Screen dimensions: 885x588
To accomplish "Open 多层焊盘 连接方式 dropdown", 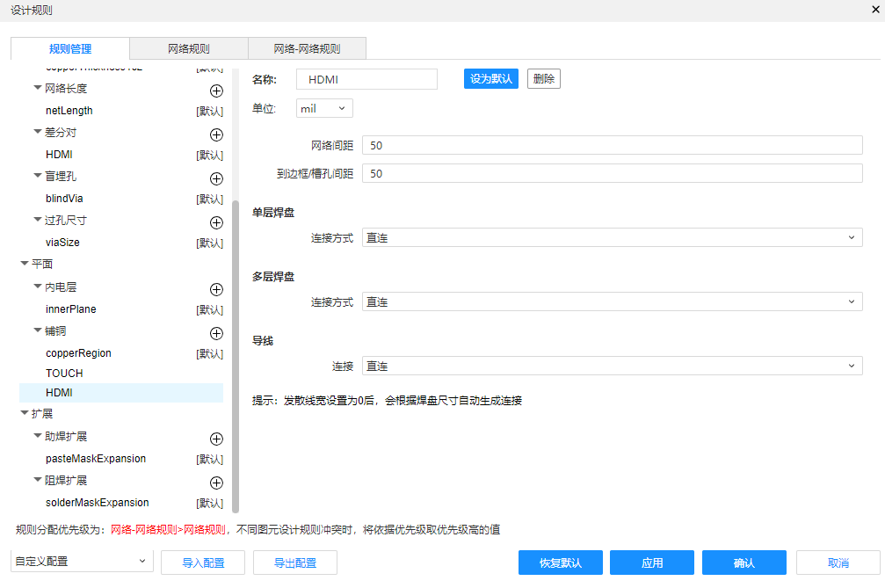I will [x=613, y=301].
